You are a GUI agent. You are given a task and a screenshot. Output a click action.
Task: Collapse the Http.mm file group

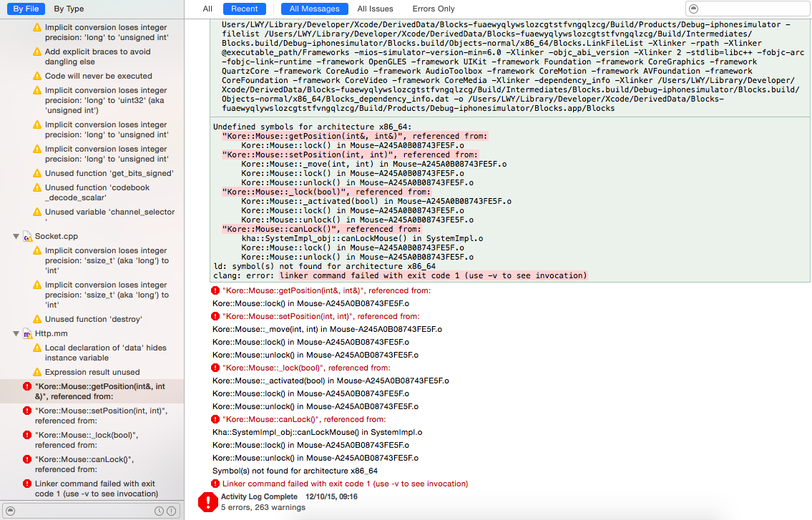[x=16, y=334]
